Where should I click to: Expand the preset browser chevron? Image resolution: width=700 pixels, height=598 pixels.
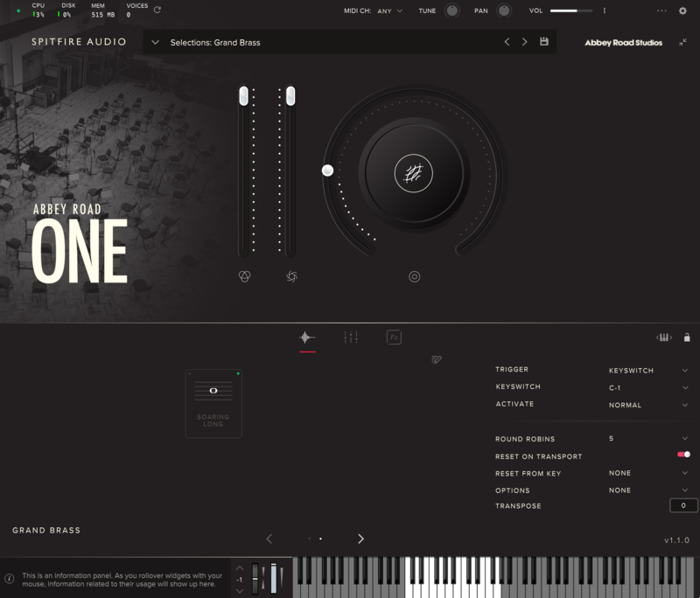coord(156,42)
